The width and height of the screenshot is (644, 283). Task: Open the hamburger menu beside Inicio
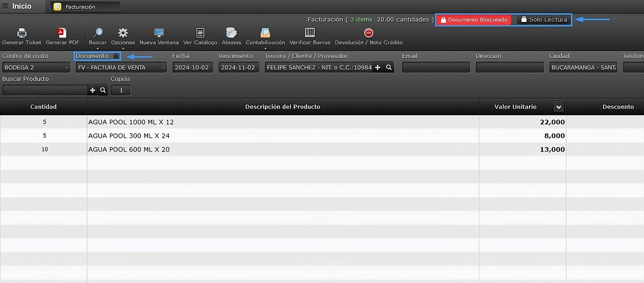pyautogui.click(x=5, y=6)
